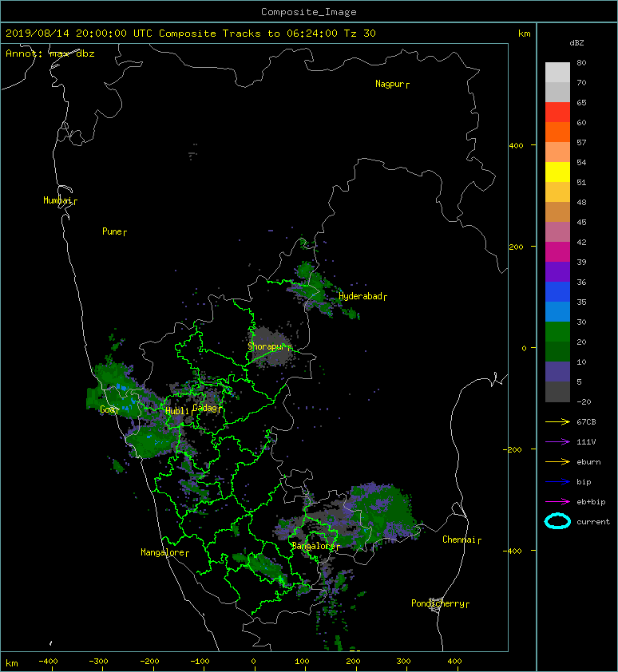The image size is (618, 672).
Task: Click the 2019/08/14 20:00:00 UTC timestamp
Action: click(x=79, y=34)
